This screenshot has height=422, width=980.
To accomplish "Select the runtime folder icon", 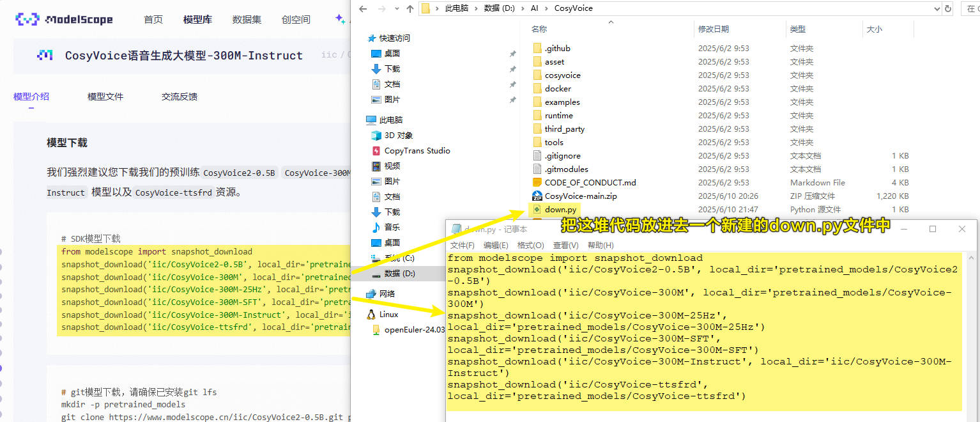I will coord(537,115).
